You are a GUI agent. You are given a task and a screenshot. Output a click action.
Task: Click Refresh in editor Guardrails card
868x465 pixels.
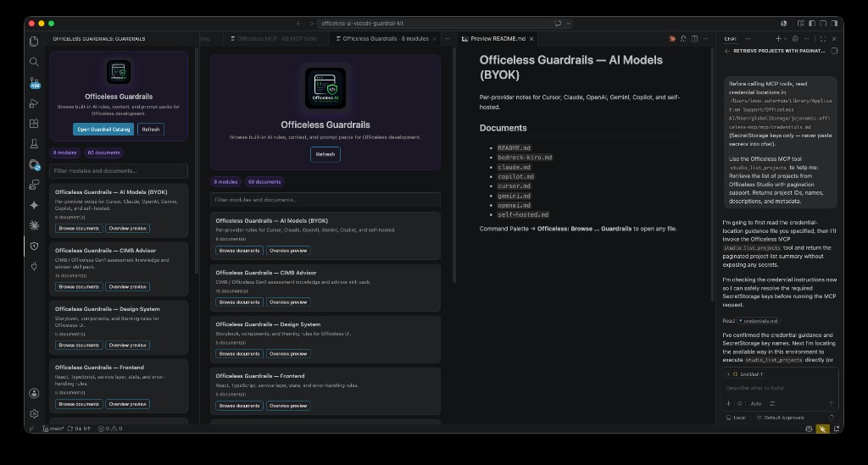coord(325,154)
